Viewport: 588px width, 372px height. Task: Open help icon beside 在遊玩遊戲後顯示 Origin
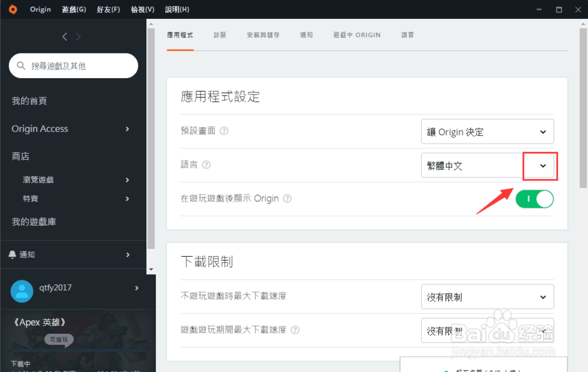(287, 199)
